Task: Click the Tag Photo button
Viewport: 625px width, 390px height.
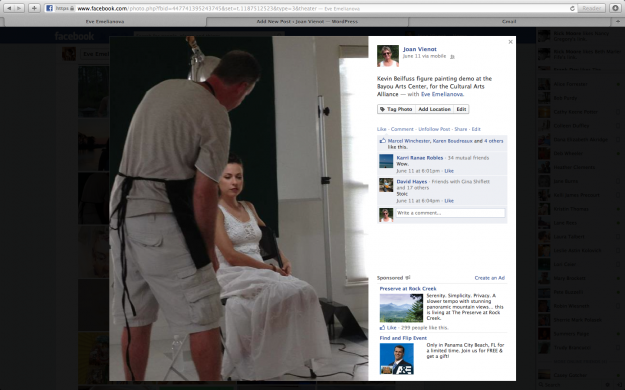Action: point(396,109)
